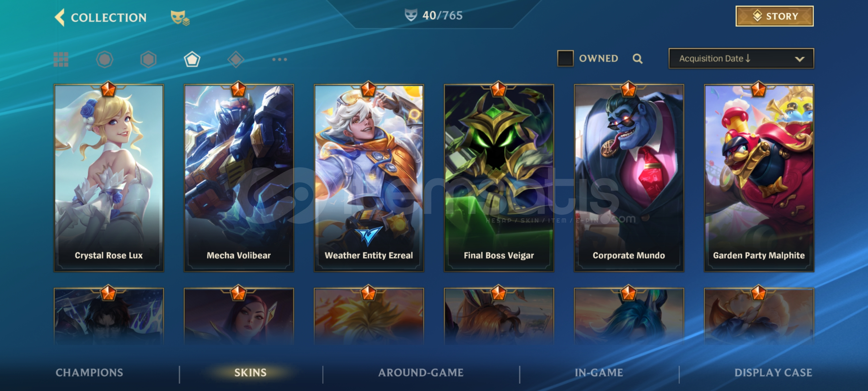Enable the Owned checkbox
The height and width of the screenshot is (391, 868).
(565, 58)
